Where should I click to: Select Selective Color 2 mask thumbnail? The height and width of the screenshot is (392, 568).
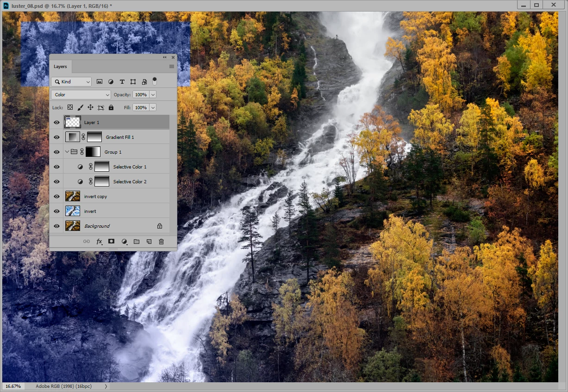coord(102,182)
